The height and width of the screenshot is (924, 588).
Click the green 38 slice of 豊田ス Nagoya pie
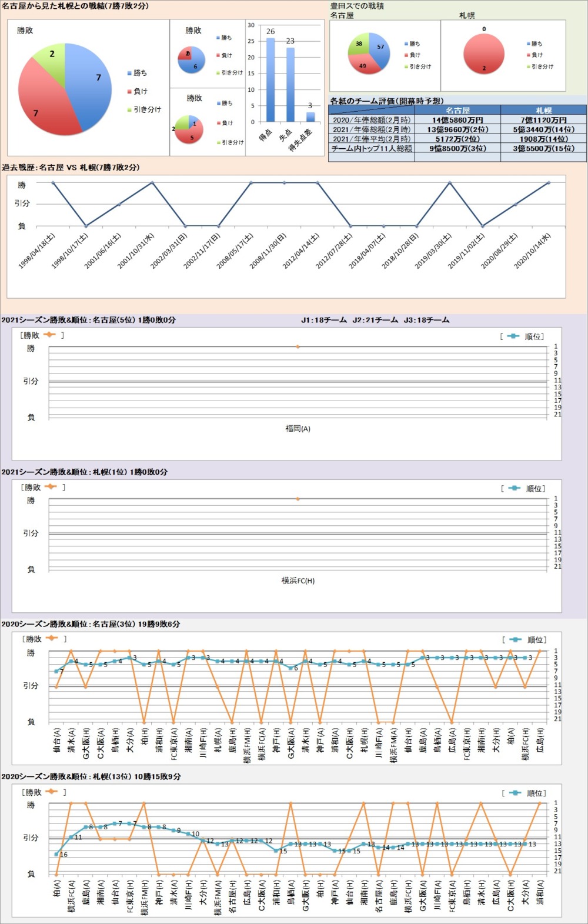point(358,44)
